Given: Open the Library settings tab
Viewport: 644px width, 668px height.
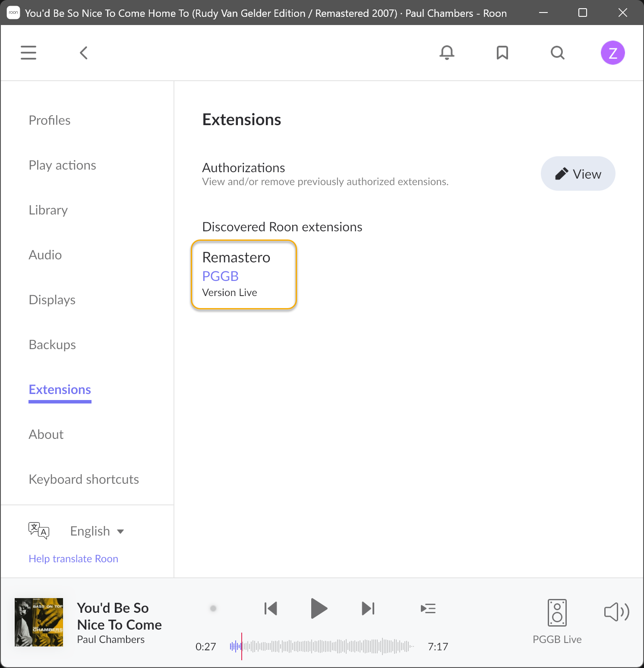Looking at the screenshot, I should 48,210.
